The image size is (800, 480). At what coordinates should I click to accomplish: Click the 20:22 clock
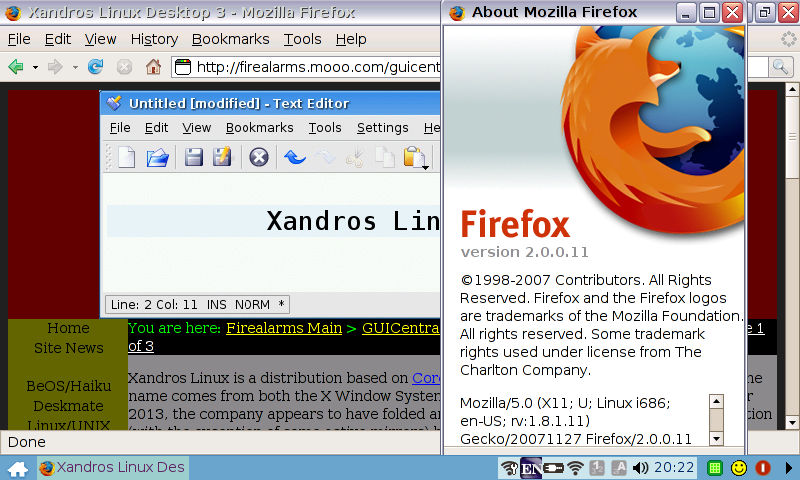point(674,467)
